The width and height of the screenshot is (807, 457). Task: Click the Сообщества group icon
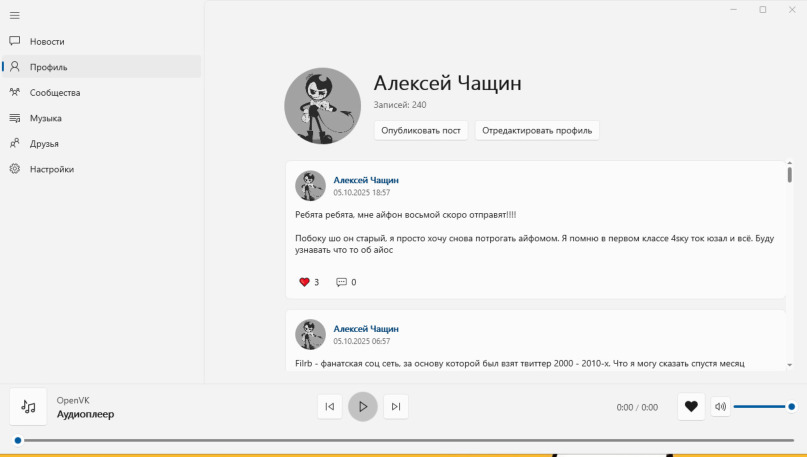coord(15,92)
